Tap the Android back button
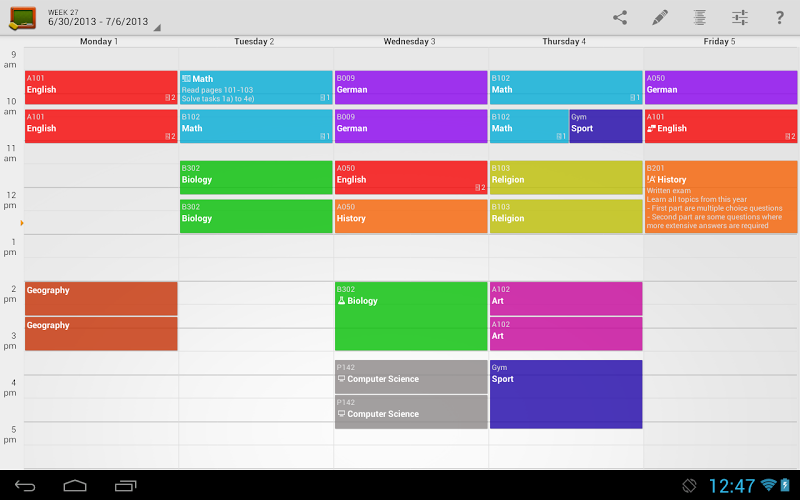The width and height of the screenshot is (800, 500). point(25,486)
